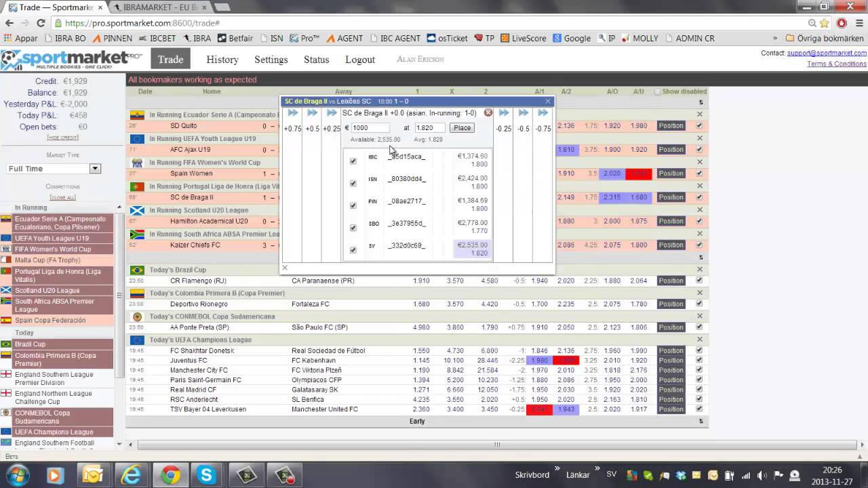Image resolution: width=868 pixels, height=488 pixels.
Task: Click the Hide Credit toggle link
Action: click(62, 138)
